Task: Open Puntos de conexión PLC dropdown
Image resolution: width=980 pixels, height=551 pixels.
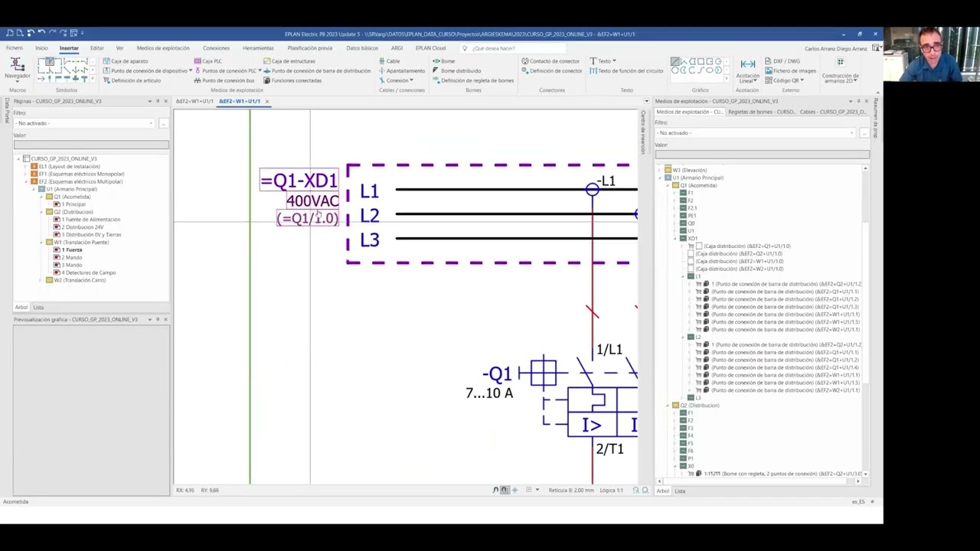Action: 260,70
